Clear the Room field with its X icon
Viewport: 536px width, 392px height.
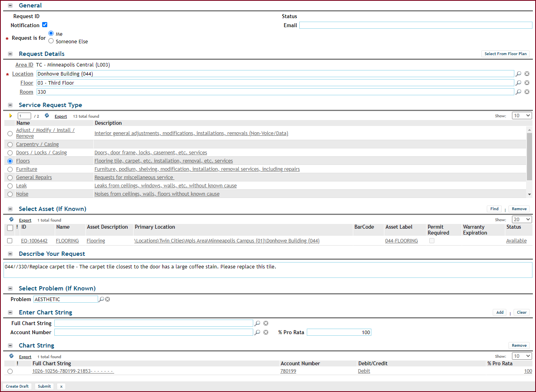(x=527, y=92)
